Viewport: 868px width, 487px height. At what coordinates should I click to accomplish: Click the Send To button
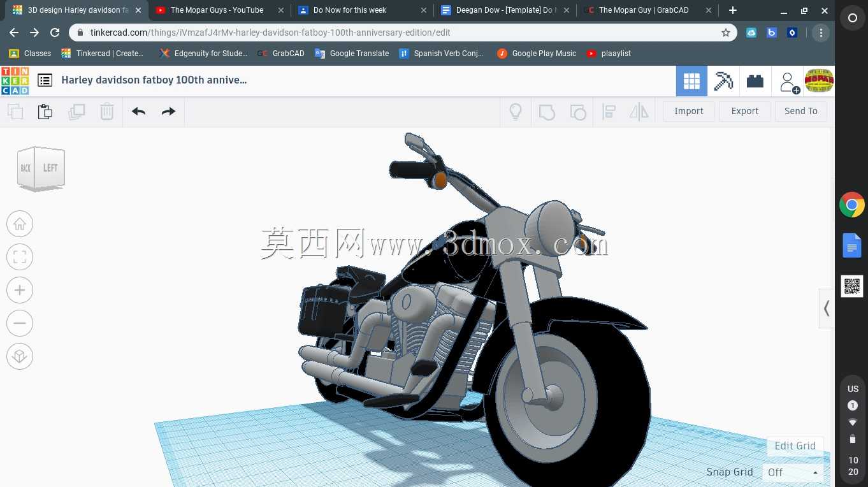coord(801,111)
